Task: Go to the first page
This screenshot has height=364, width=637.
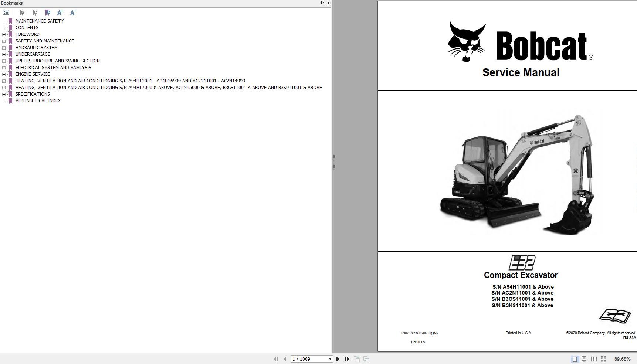Action: [276, 359]
